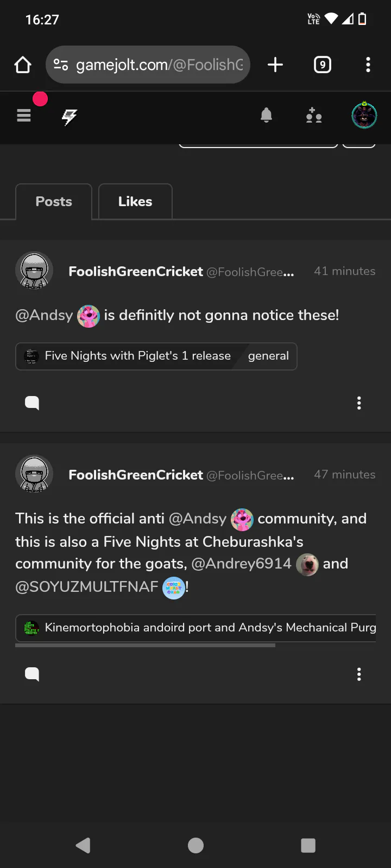Open a new Chrome tab
Screen dimensions: 391x868
click(x=275, y=65)
